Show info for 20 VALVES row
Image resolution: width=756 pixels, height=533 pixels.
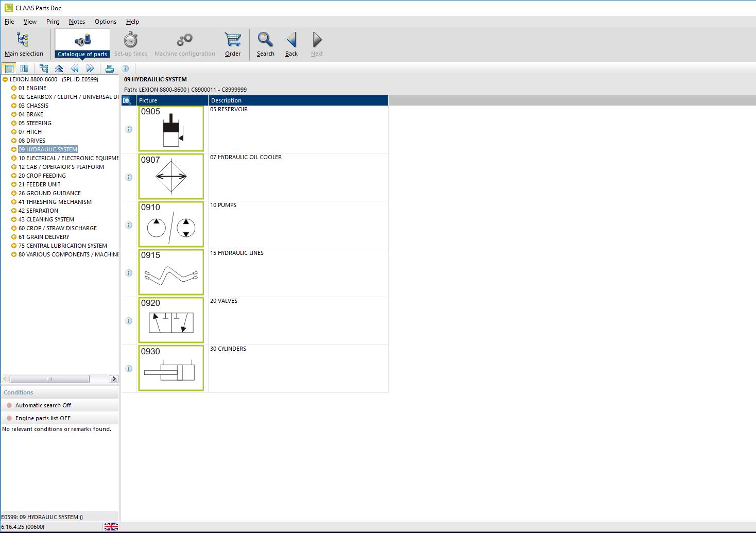coord(129,321)
